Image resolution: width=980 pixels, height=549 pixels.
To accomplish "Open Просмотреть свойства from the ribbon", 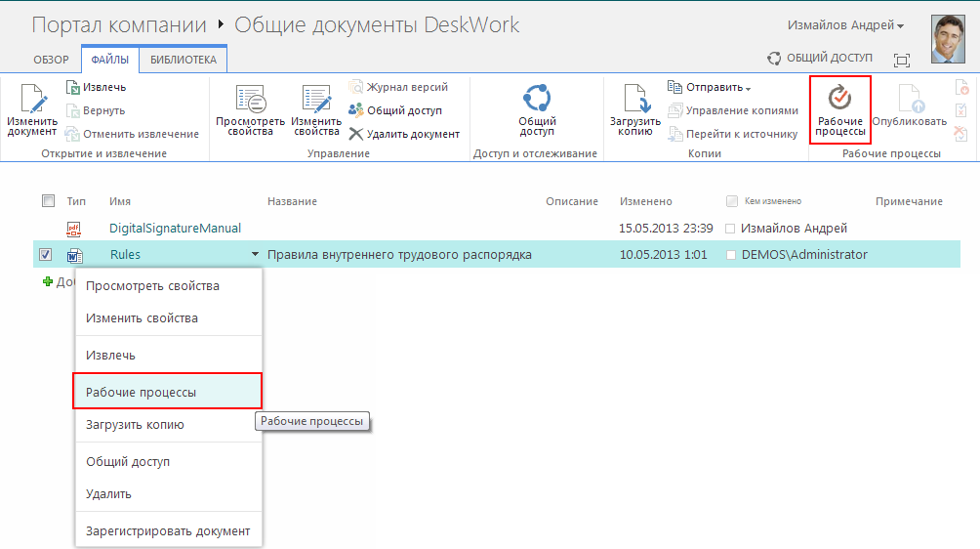I will 250,110.
